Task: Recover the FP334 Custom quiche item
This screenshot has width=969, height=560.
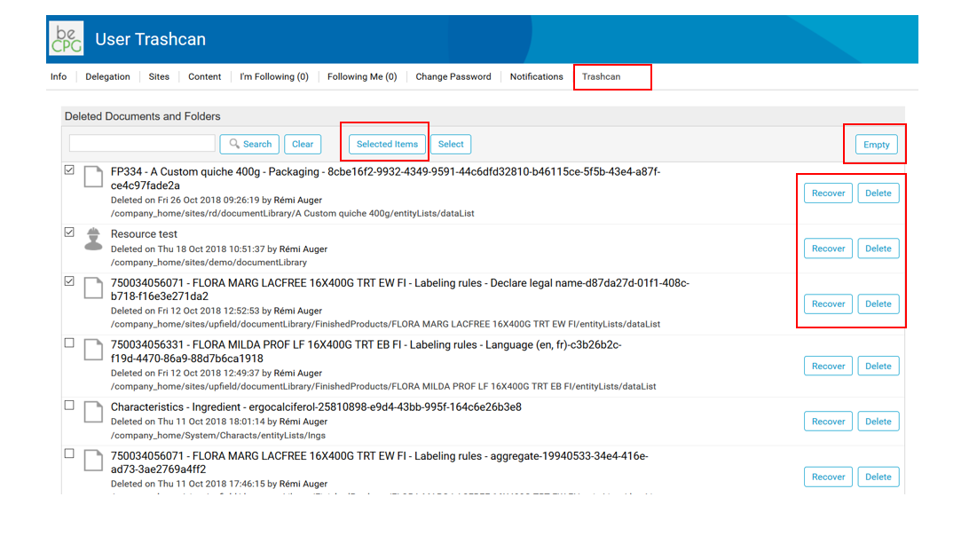Action: tap(828, 193)
